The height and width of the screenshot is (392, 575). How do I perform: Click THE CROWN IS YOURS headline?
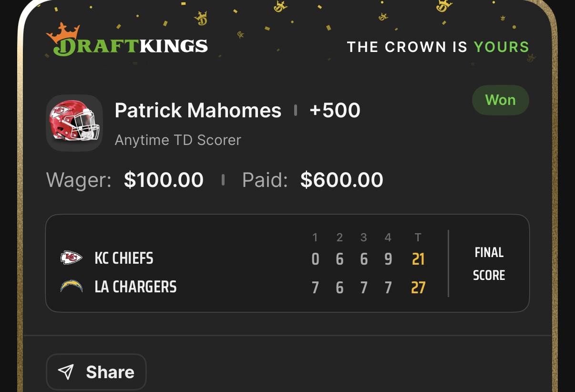[x=438, y=47]
